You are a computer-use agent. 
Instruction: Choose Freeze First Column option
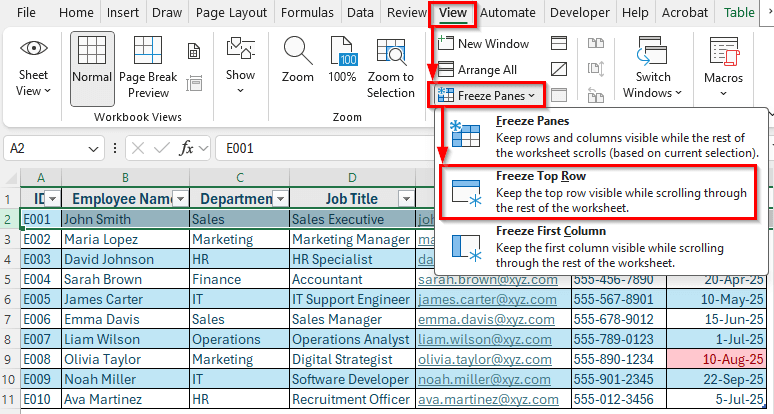[601, 247]
